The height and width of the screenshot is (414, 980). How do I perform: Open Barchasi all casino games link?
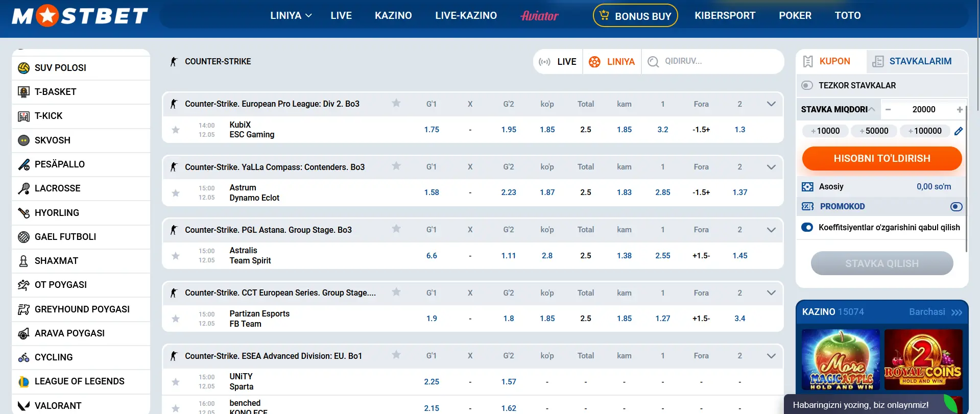coord(936,312)
